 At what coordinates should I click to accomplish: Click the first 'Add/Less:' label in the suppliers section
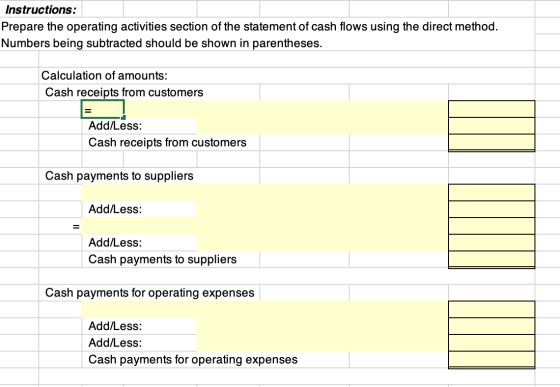[115, 209]
